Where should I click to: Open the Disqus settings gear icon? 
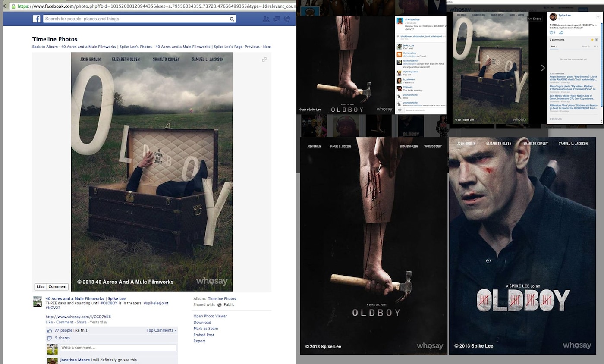(x=596, y=46)
